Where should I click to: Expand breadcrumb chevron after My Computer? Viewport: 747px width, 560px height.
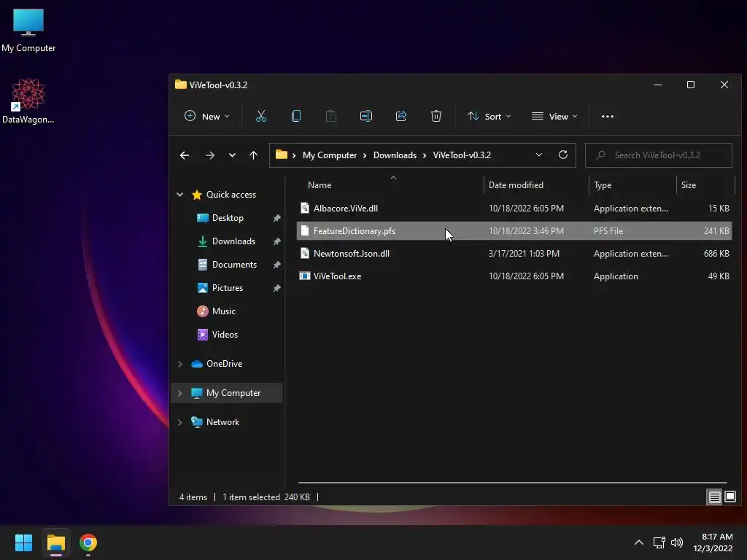coord(365,155)
